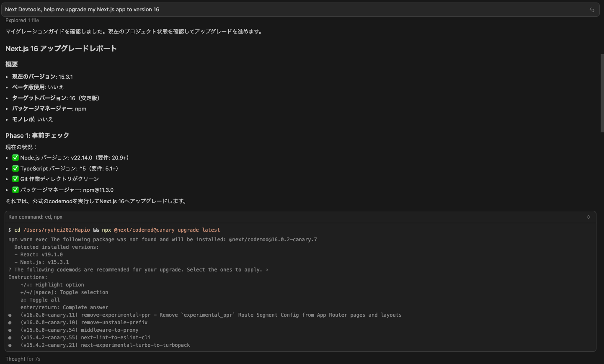The width and height of the screenshot is (604, 364).
Task: Select the remove-experimental-ppr codemod bullet
Action: 10,315
